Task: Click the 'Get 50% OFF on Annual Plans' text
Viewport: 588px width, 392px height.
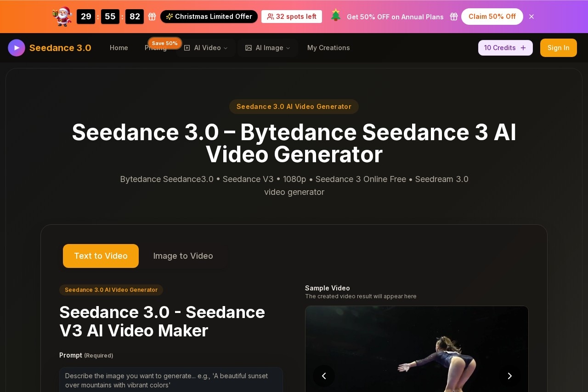Action: click(395, 17)
